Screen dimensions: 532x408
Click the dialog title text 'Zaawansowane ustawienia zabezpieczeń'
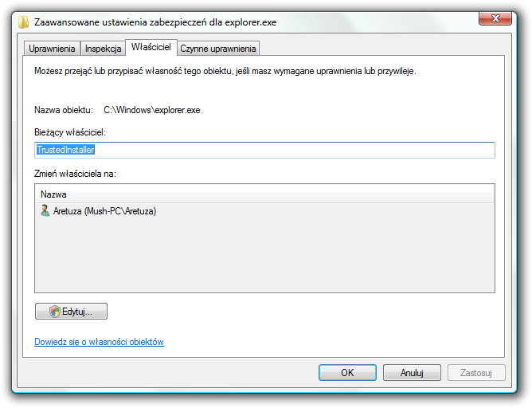tap(120, 22)
